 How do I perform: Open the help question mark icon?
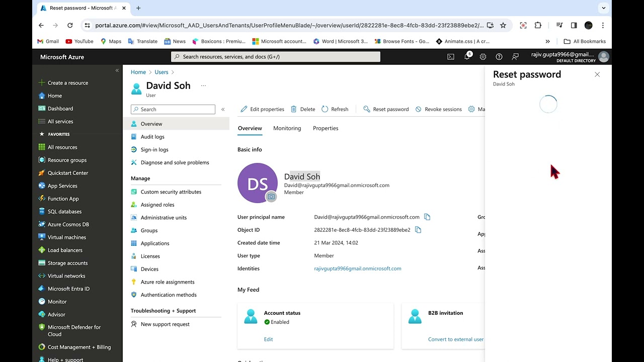(499, 57)
